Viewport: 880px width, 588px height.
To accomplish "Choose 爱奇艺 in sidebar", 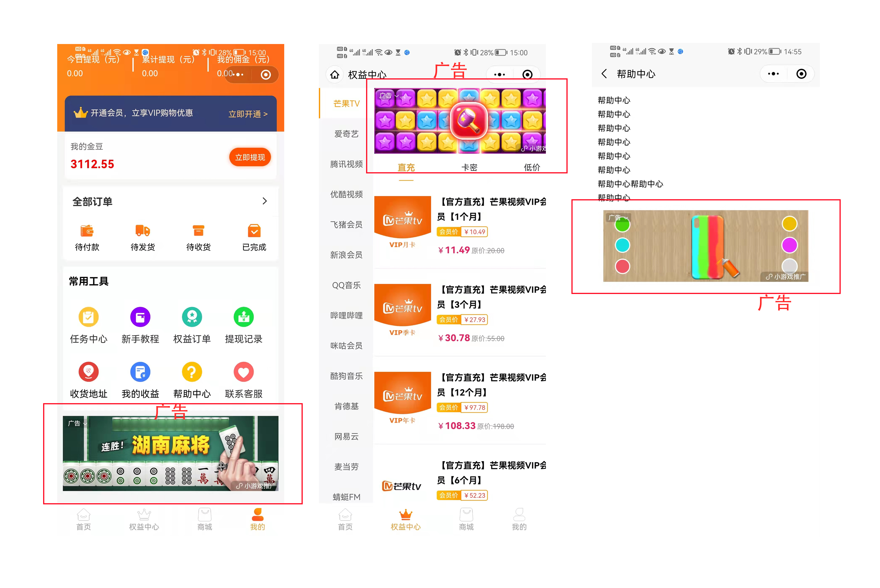I will pyautogui.click(x=346, y=134).
